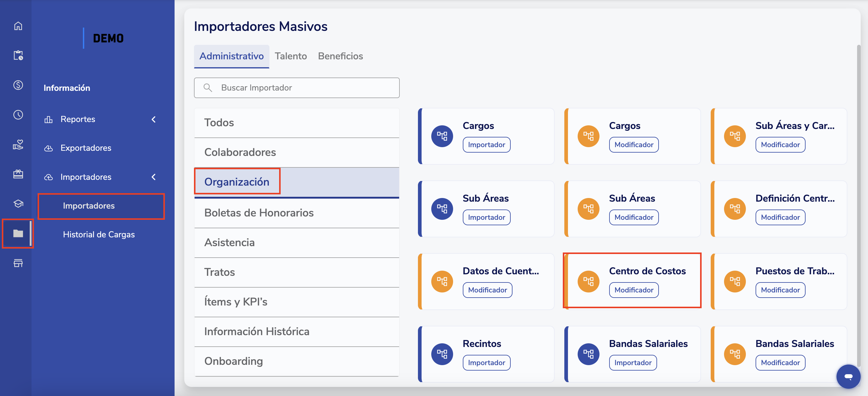This screenshot has width=868, height=396.
Task: Switch to the Talento tab
Action: [290, 56]
